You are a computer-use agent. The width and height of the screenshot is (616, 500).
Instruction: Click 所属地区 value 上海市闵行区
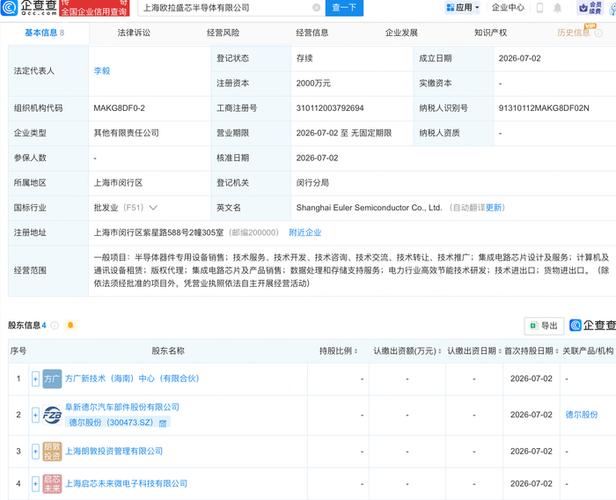click(x=118, y=183)
